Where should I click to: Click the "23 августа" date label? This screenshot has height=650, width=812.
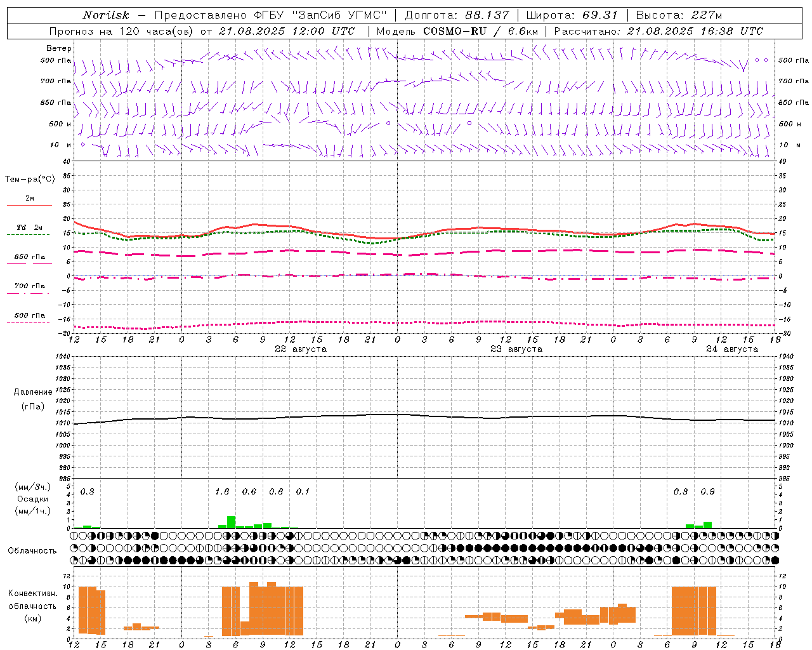point(516,349)
